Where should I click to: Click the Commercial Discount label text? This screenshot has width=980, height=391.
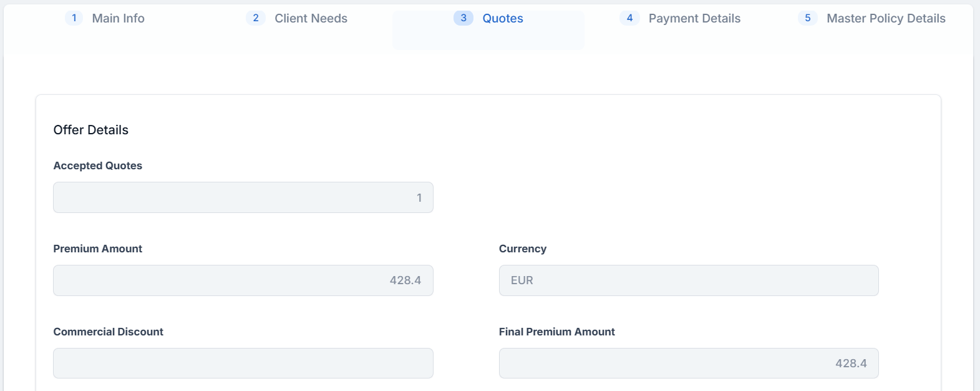108,332
